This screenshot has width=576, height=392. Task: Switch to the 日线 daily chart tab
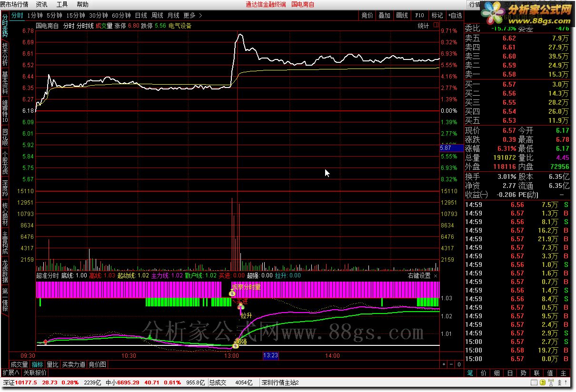click(141, 15)
